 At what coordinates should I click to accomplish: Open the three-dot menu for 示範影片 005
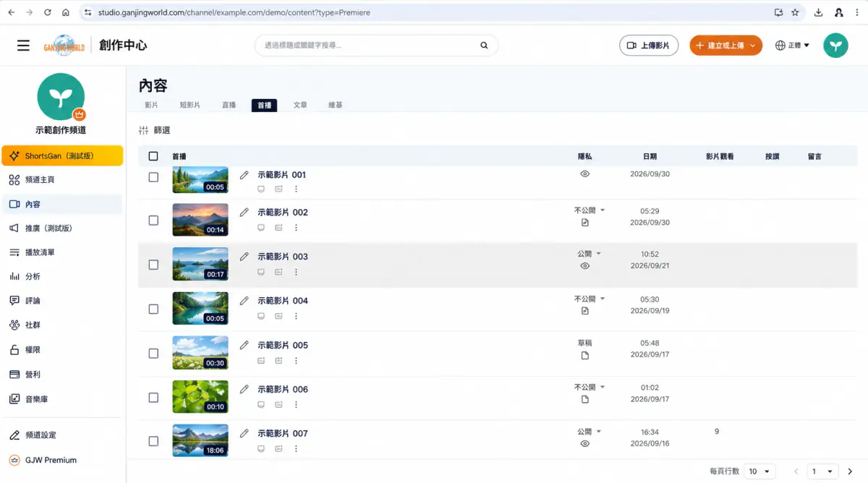(296, 361)
